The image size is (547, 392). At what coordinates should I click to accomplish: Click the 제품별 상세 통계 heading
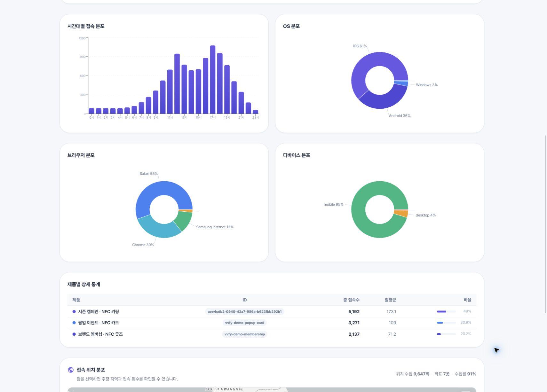coord(83,284)
